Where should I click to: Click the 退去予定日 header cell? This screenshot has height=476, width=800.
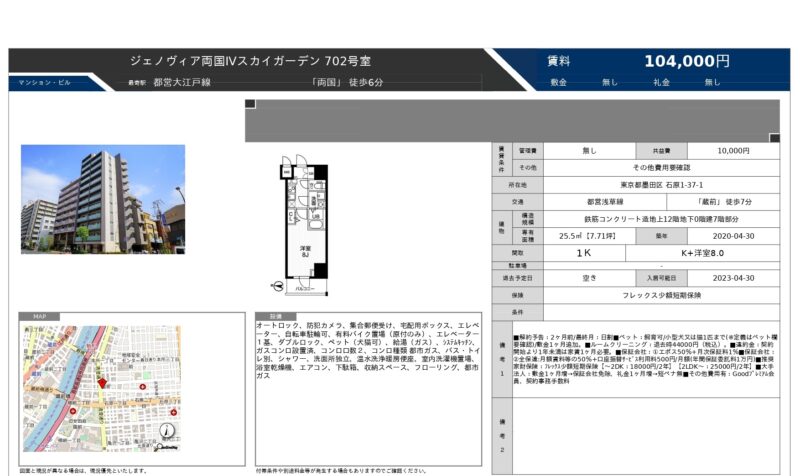(x=517, y=279)
